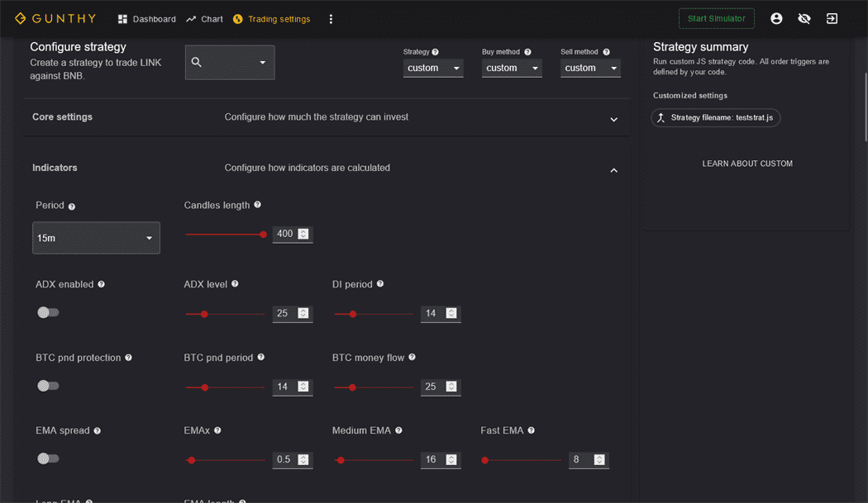Click help icon next to Candles length
The image size is (868, 503).
258,205
